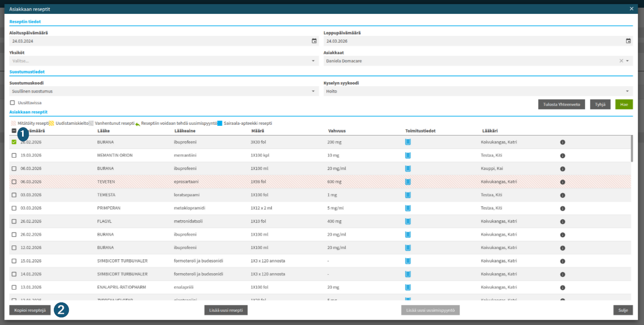The image size is (644, 325).
Task: Click the Loppupäivämäärä date field
Action: coord(478,41)
